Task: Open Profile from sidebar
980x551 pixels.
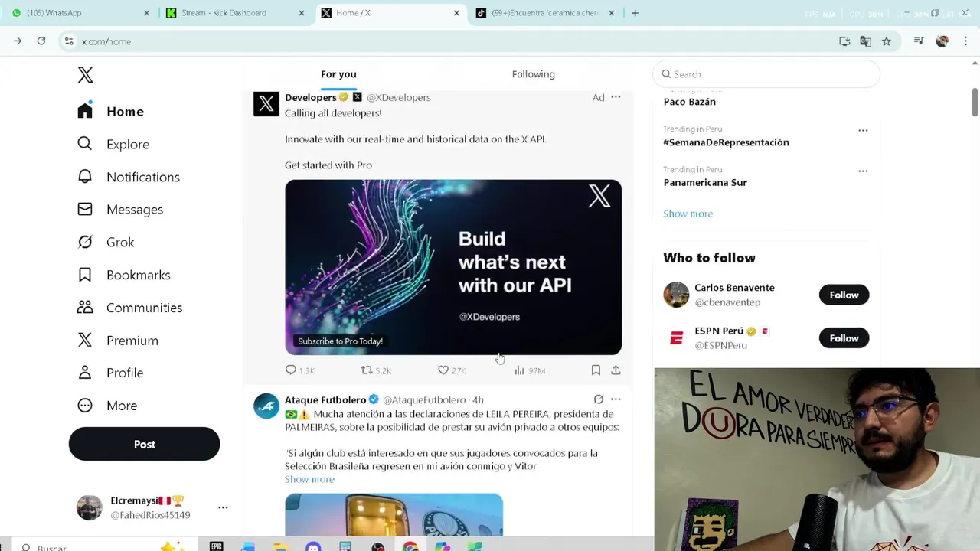Action: [110, 373]
